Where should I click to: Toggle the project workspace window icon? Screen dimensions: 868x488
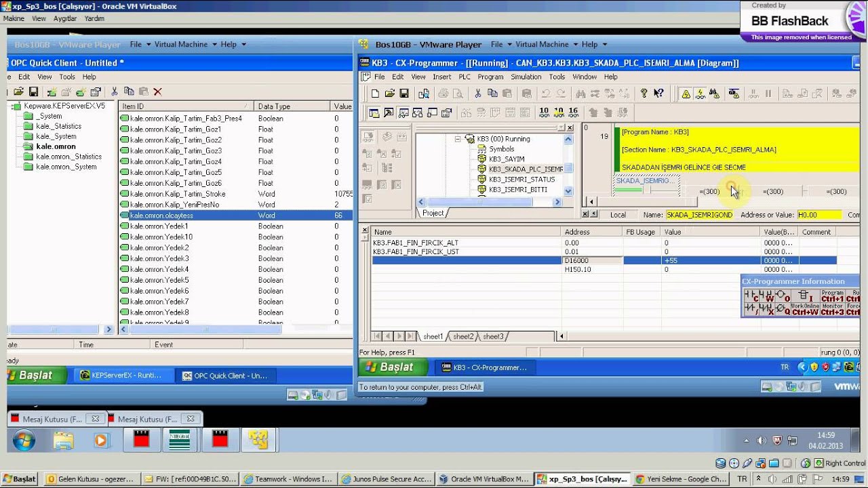(x=374, y=113)
